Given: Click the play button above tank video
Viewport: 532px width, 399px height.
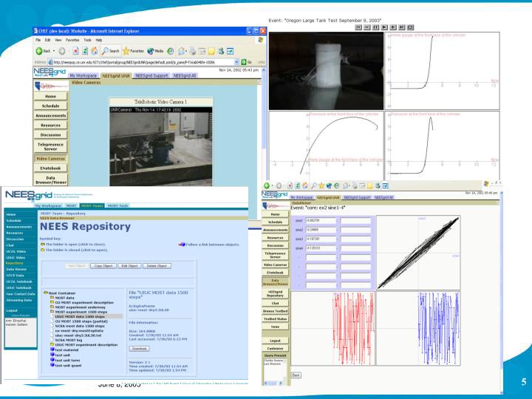Looking at the screenshot, I should [x=384, y=27].
